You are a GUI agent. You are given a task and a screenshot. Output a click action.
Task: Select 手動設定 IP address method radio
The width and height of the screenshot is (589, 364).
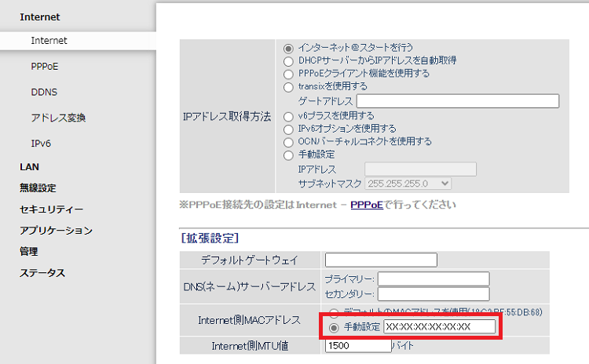[x=288, y=155]
